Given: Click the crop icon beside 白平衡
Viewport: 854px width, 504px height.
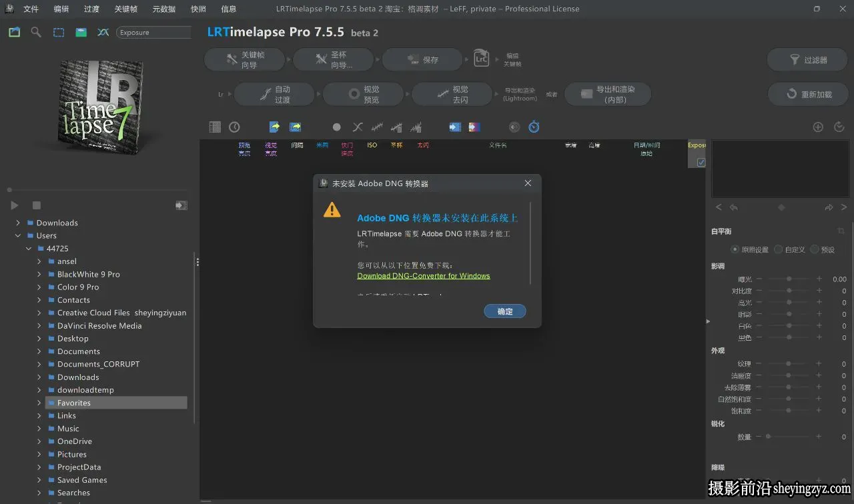Looking at the screenshot, I should tap(841, 231).
